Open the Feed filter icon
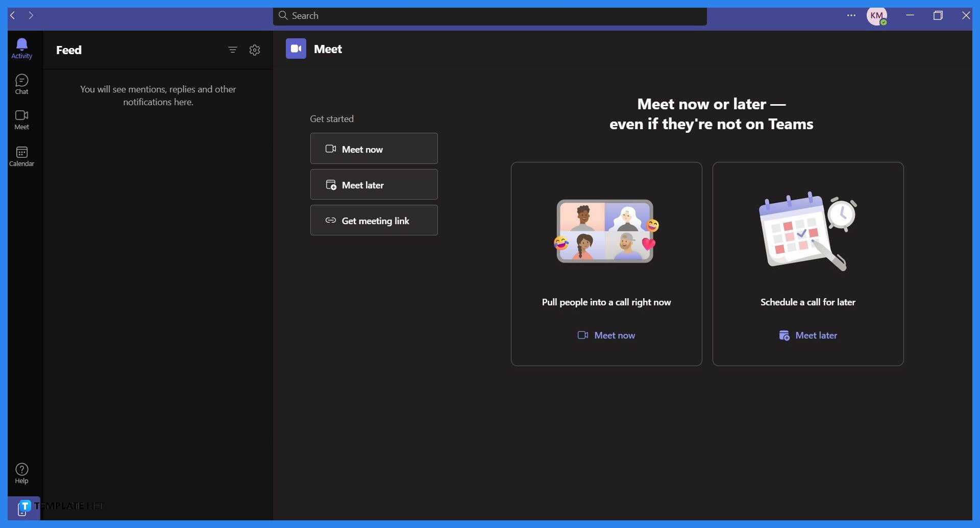Image resolution: width=980 pixels, height=528 pixels. pos(233,50)
